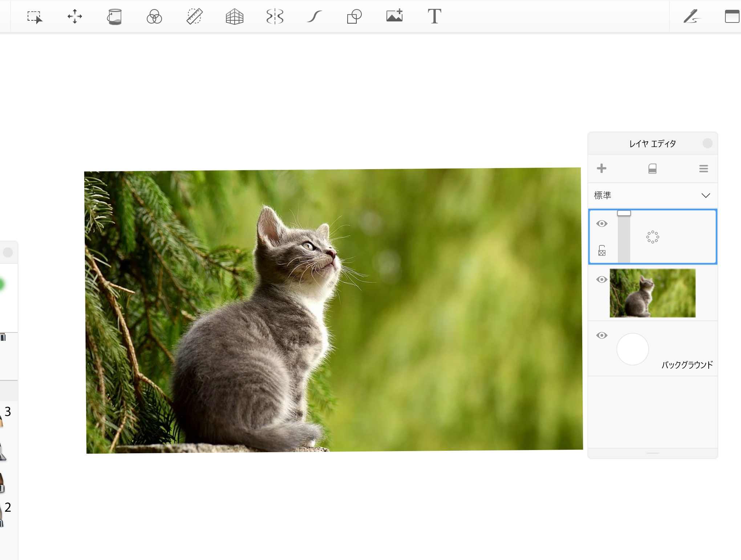This screenshot has height=560, width=741.
Task: Click the レイヤ エディタ panel title
Action: [652, 144]
